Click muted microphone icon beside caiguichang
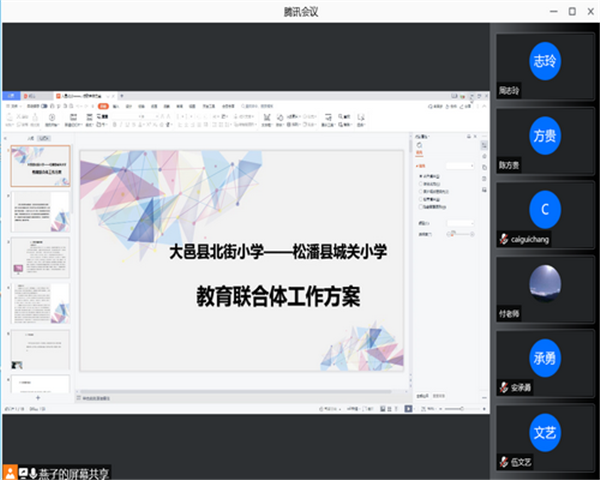 click(504, 240)
